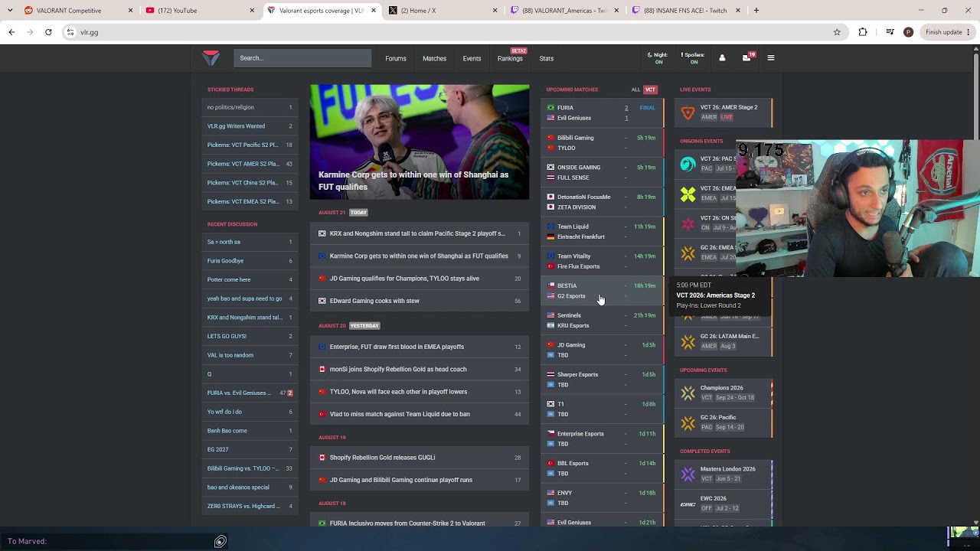Click the GC 26: LATAM Main Event logo
This screenshot has height=551, width=980.
(688, 341)
